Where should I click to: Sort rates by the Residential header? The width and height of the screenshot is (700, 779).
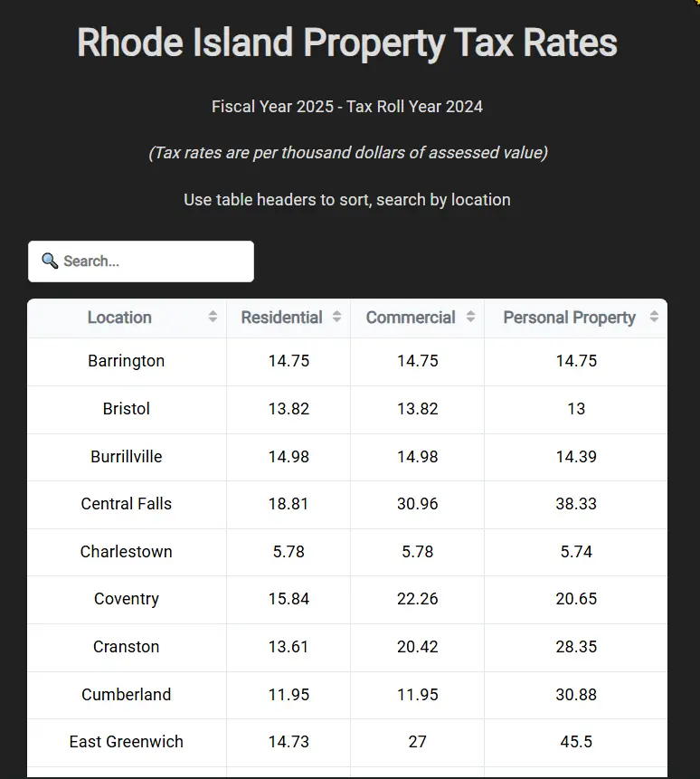(281, 318)
